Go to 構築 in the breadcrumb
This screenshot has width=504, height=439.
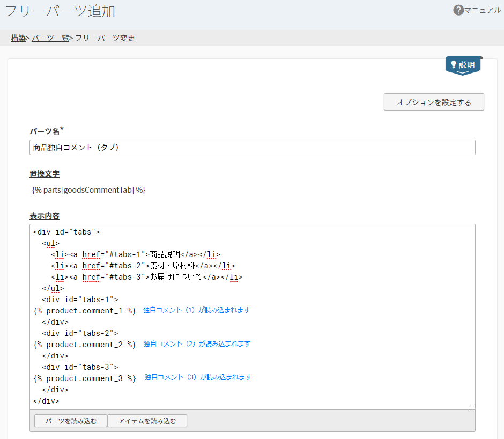pos(18,38)
